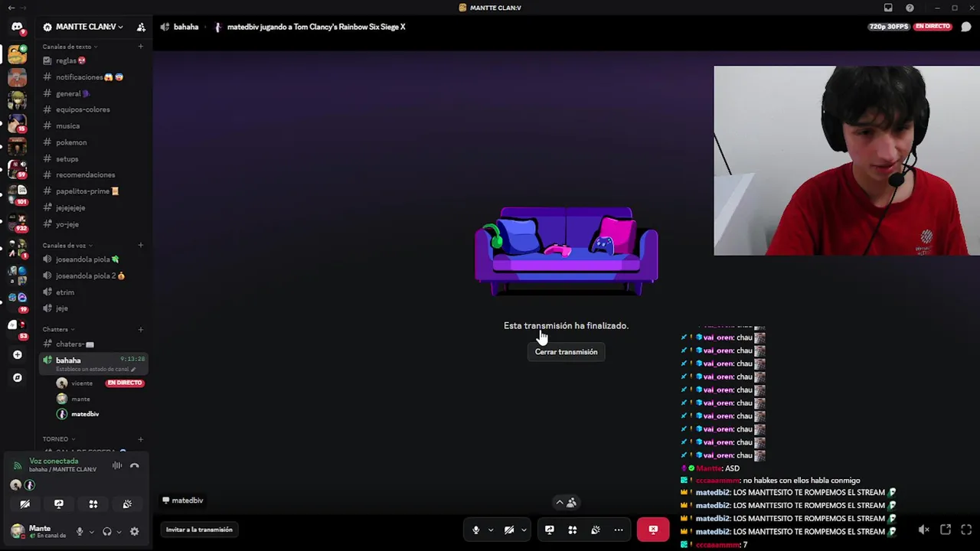Disconnect from voice hang-up icon
980x551 pixels.
coord(135,465)
